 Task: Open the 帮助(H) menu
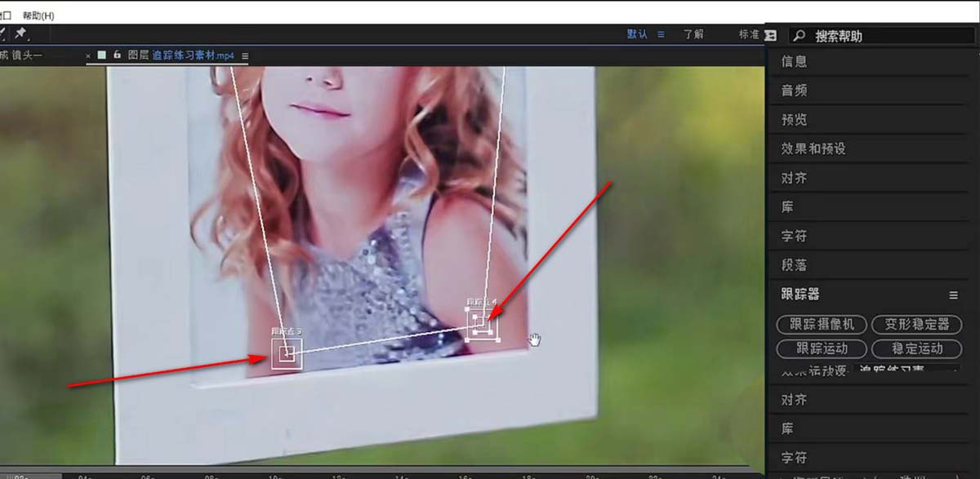[x=38, y=16]
